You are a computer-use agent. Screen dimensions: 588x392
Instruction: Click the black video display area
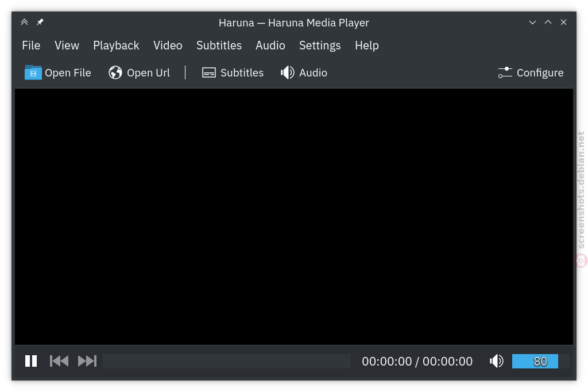[294, 217]
